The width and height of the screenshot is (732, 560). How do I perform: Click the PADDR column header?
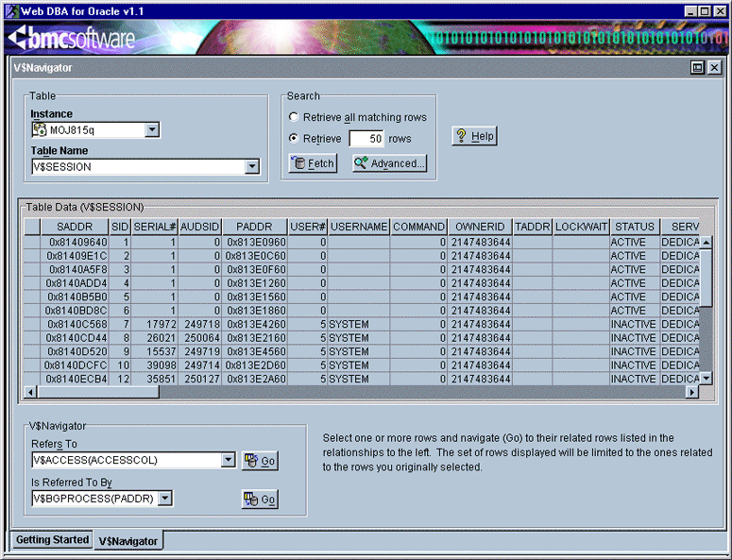pos(254,227)
